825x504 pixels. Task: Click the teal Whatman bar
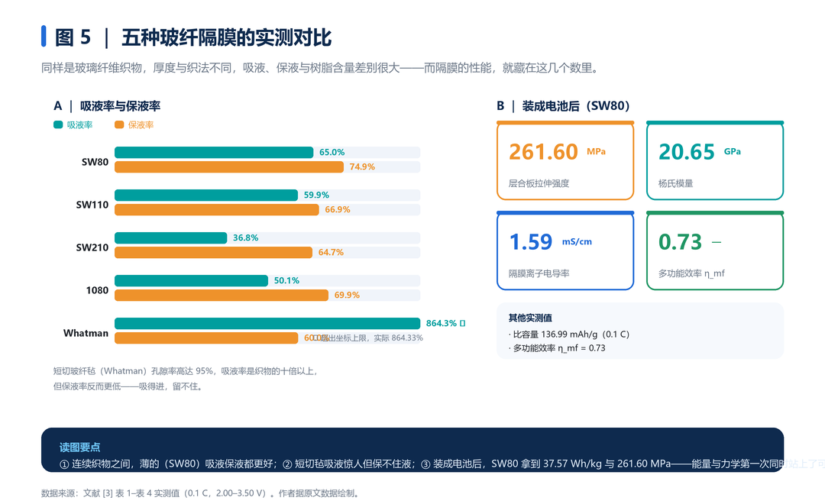(267, 324)
